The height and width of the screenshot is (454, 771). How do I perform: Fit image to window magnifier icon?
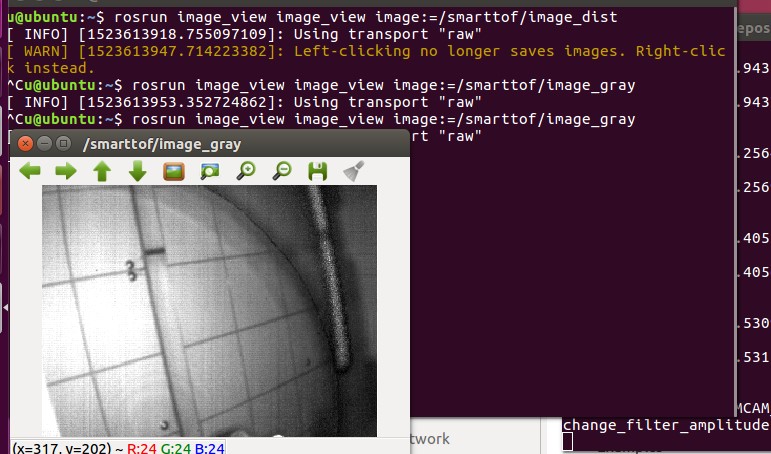(210, 172)
